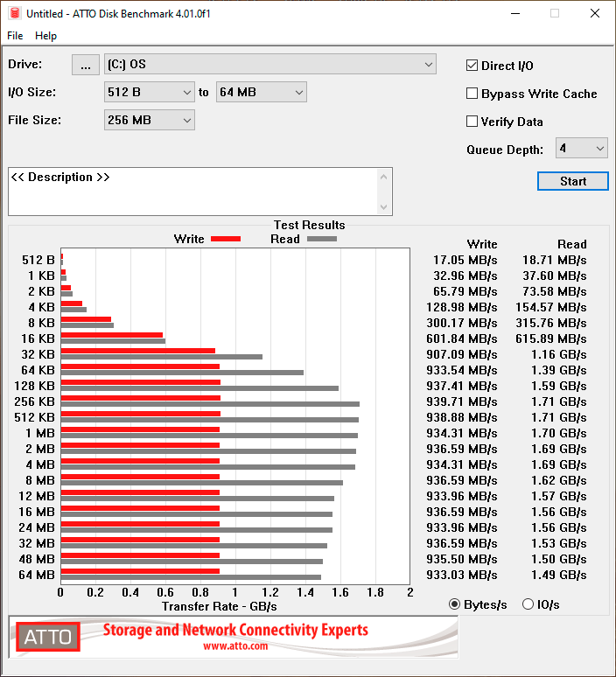Click the gray read bar for 256 KB
The height and width of the screenshot is (677, 616).
click(x=210, y=404)
